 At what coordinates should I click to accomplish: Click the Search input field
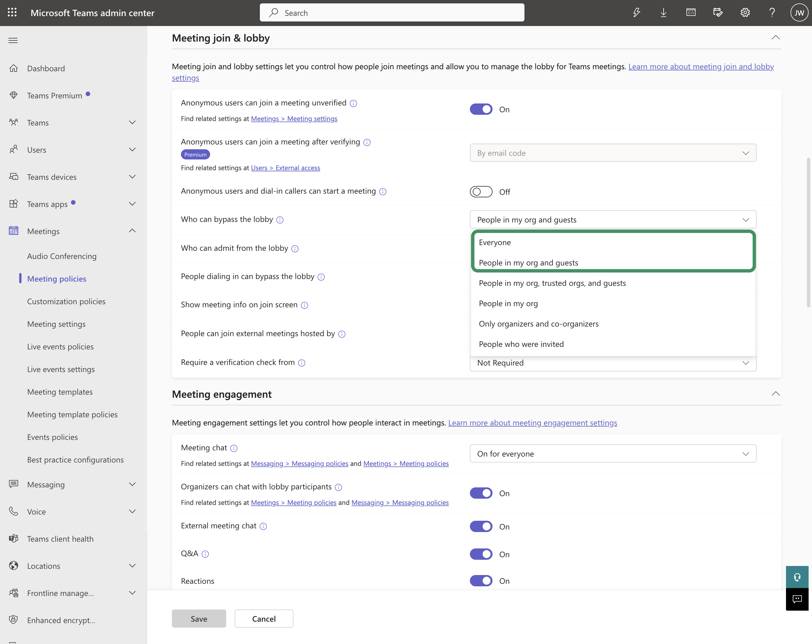click(392, 13)
